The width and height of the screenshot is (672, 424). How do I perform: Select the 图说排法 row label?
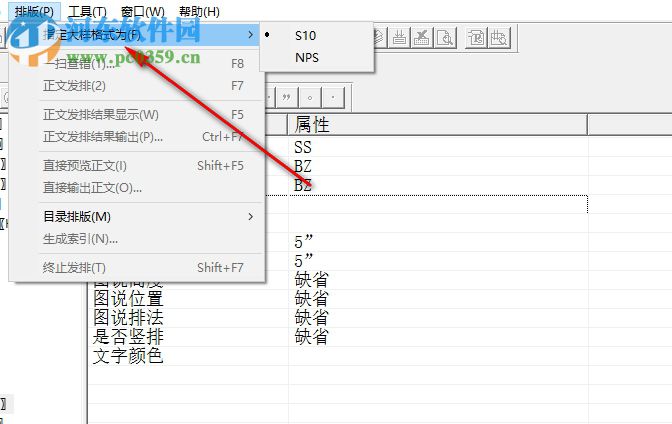pos(128,317)
